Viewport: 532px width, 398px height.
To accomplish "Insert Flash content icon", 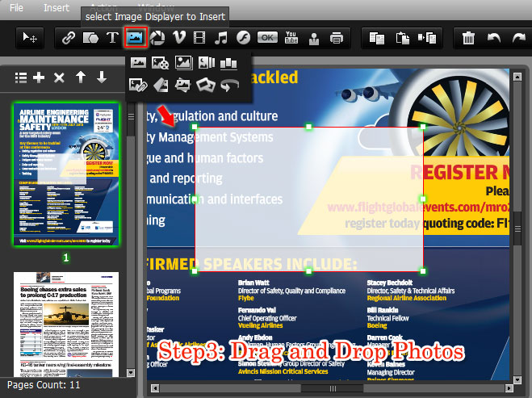I will point(243,38).
